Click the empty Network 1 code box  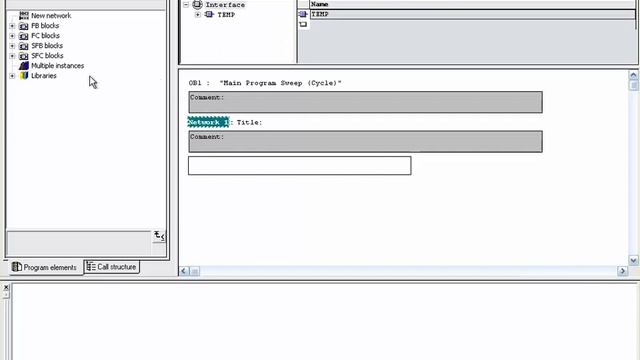pyautogui.click(x=300, y=166)
